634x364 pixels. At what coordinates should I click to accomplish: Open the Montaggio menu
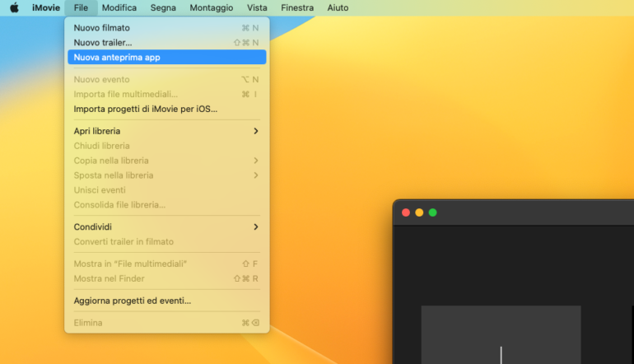212,7
